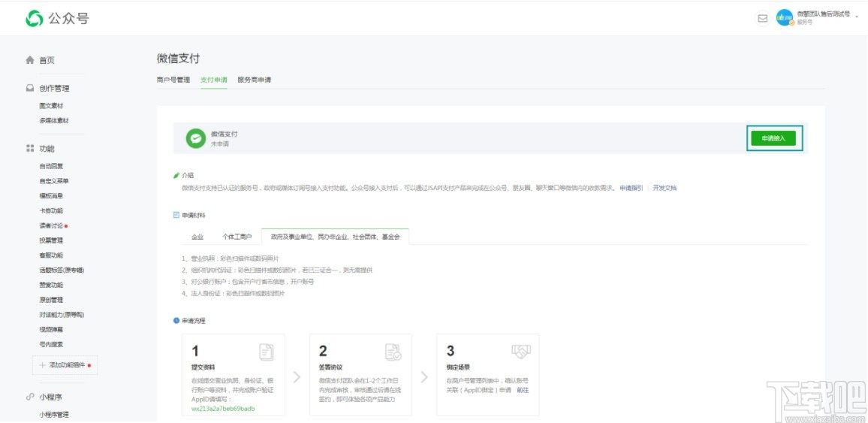Switch to the 服务商申请 tab
Image resolution: width=868 pixels, height=423 pixels.
point(254,80)
